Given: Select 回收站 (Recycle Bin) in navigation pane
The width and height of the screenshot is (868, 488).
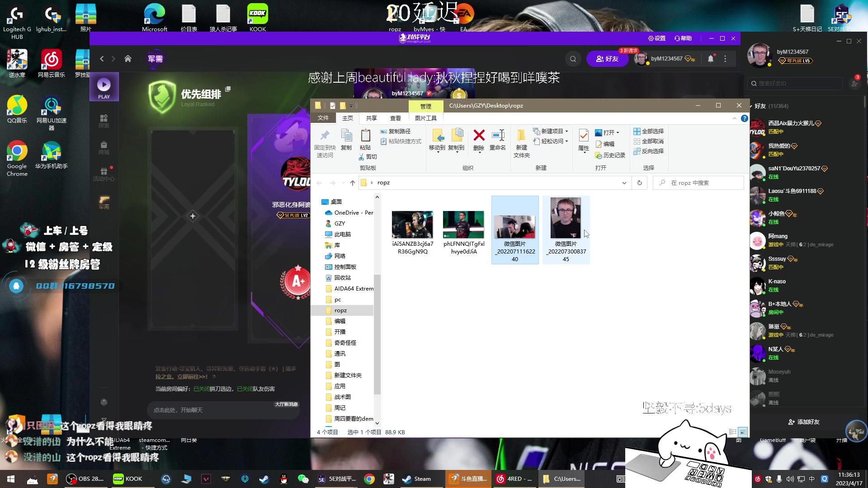Looking at the screenshot, I should (342, 278).
